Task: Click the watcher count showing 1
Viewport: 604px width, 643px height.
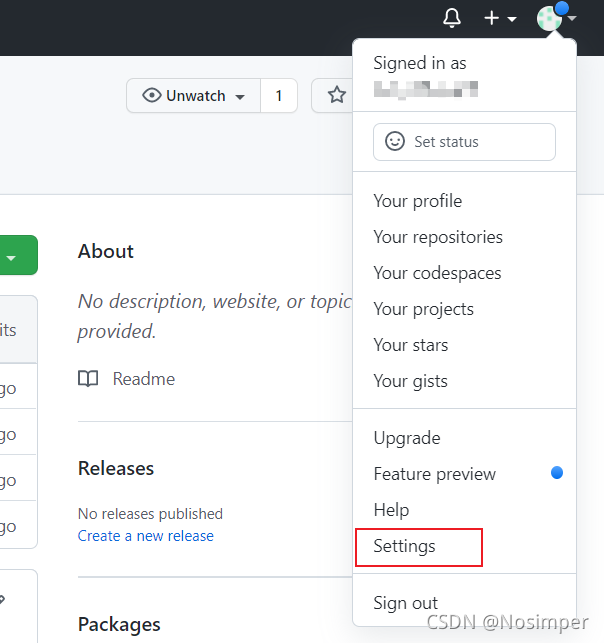Action: point(279,96)
